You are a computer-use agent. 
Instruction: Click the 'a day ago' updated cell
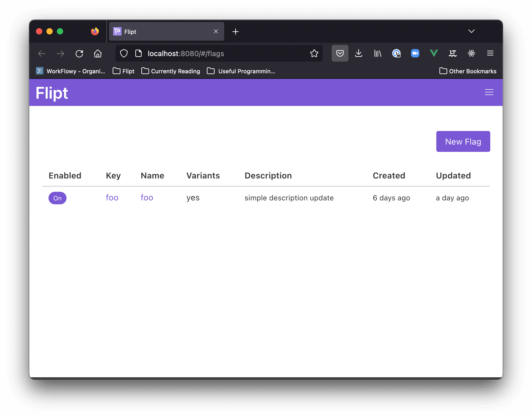tap(452, 198)
